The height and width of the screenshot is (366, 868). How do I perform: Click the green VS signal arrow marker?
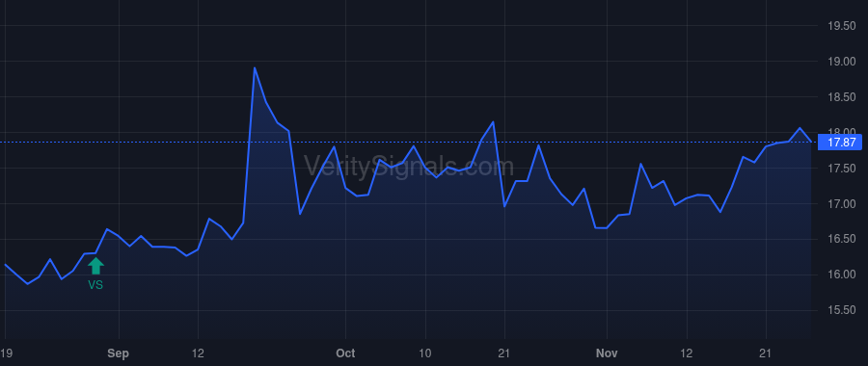point(95,267)
